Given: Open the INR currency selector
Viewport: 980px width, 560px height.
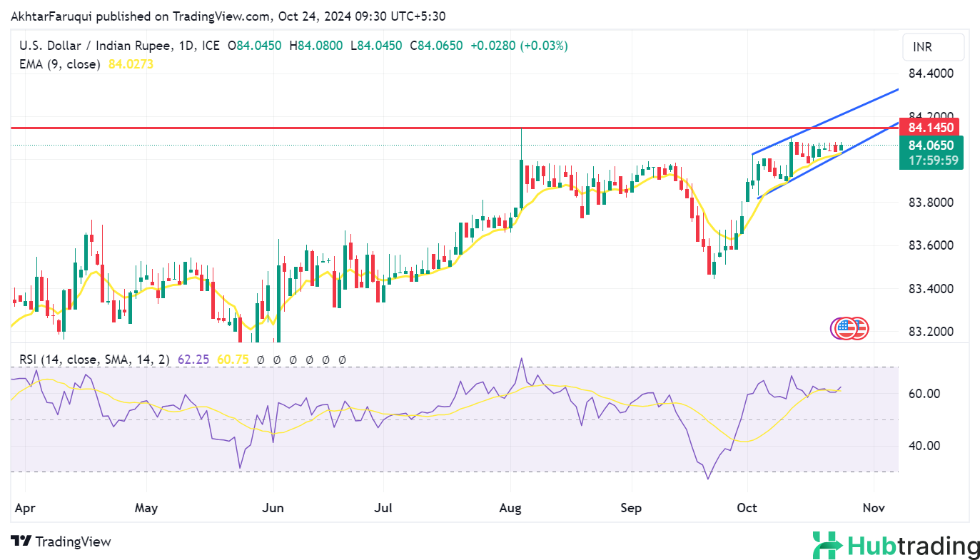Looking at the screenshot, I should coord(932,48).
